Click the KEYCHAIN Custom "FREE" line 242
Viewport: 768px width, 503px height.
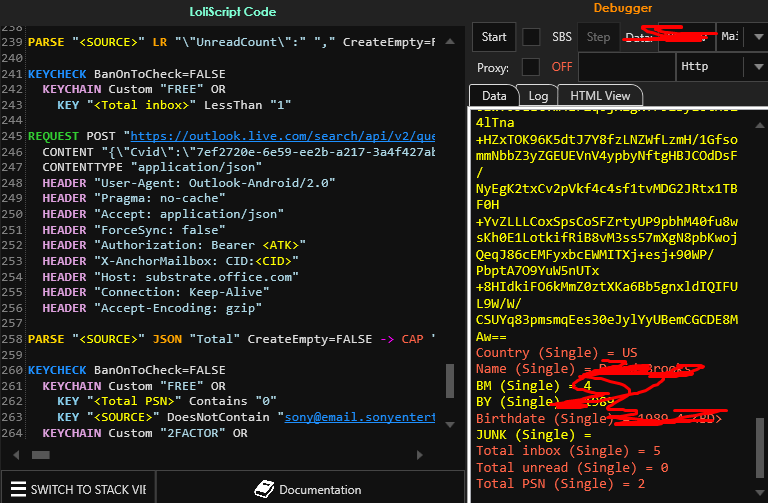(x=134, y=90)
